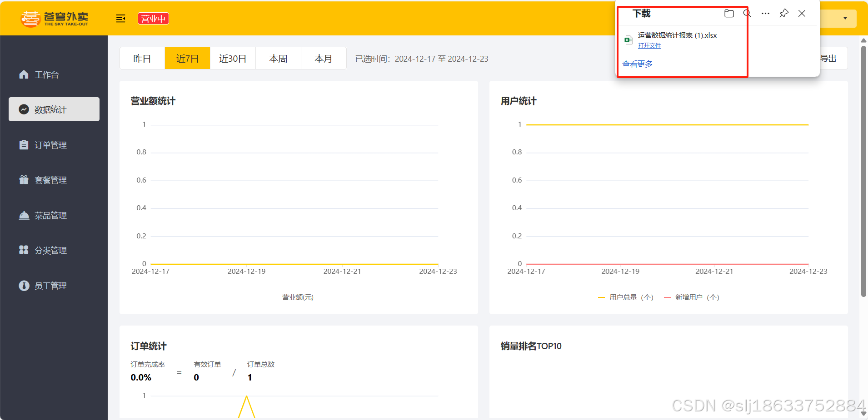Click the scrollbar down arrow
The width and height of the screenshot is (868, 420).
click(x=863, y=414)
